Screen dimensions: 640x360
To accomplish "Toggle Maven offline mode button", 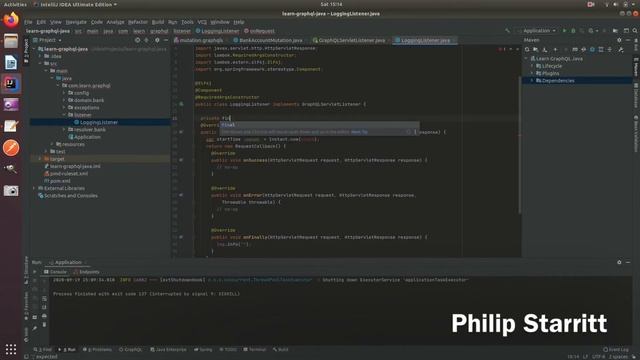I will tap(584, 49).
